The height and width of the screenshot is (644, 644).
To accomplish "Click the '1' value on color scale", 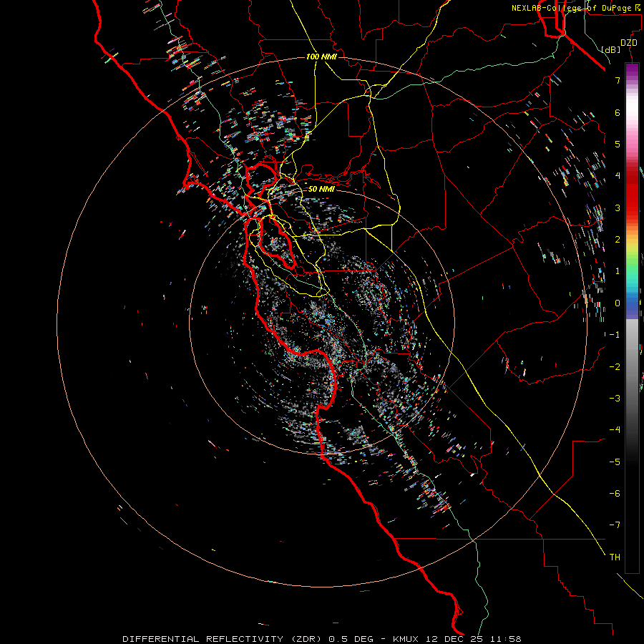I will point(618,271).
